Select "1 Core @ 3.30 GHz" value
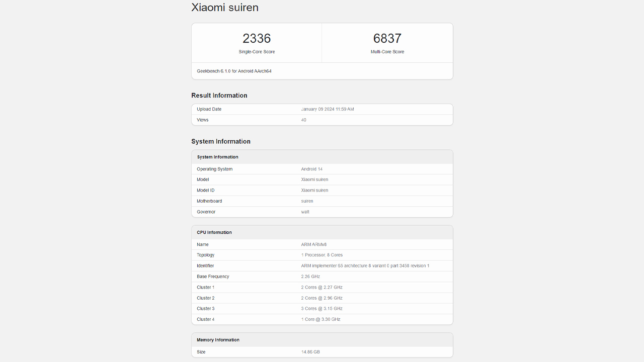The height and width of the screenshot is (362, 644). (321, 319)
